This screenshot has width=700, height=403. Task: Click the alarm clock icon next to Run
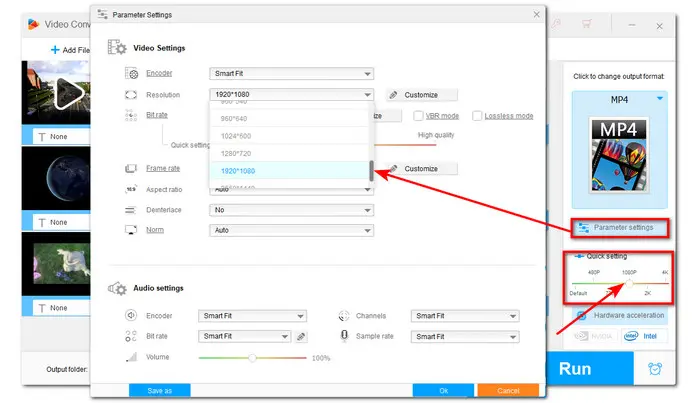pos(655,369)
